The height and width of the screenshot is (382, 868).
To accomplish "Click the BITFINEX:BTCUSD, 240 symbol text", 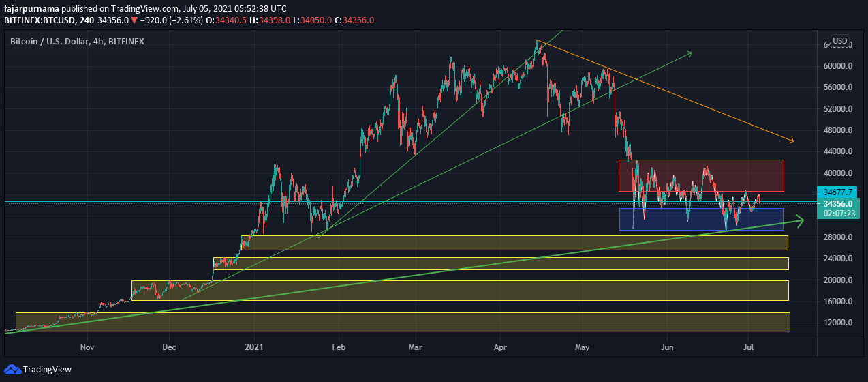I will [x=49, y=20].
